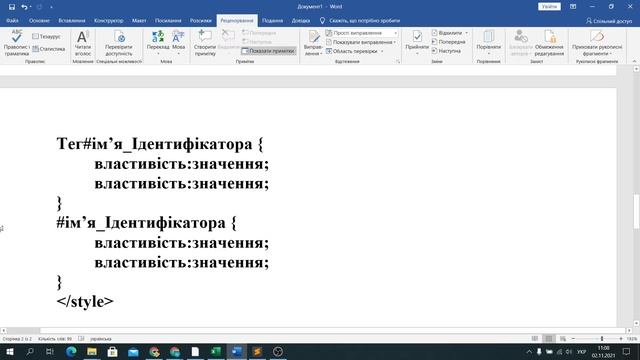
Task: Open the Тезаурус thesaurus
Action: 46,36
